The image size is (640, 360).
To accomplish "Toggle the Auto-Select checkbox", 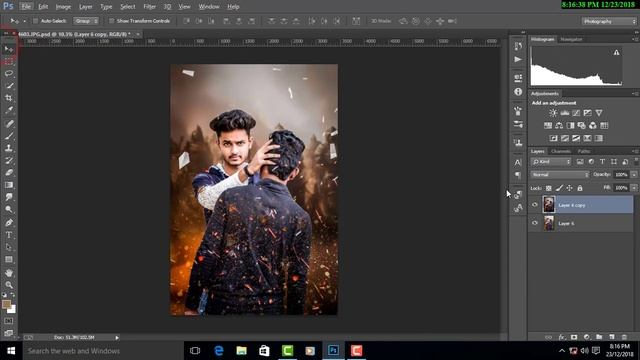I will [x=36, y=21].
